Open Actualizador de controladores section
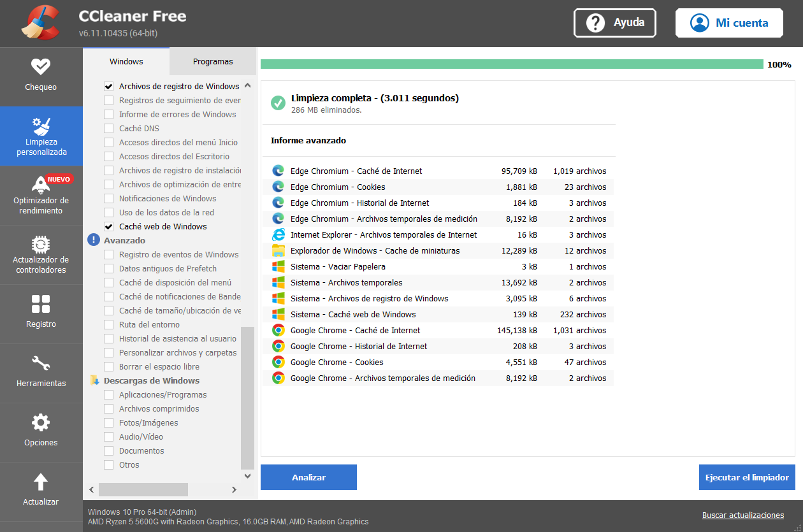This screenshot has height=532, width=803. click(41, 255)
